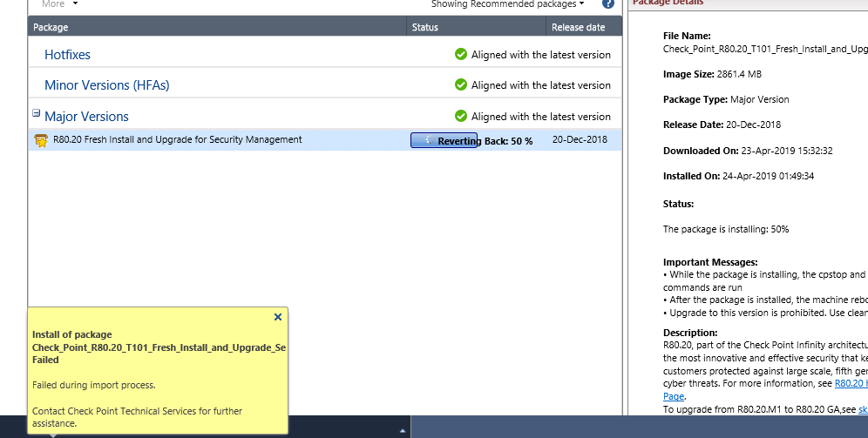Click 'Install of package' notification title

click(x=72, y=334)
